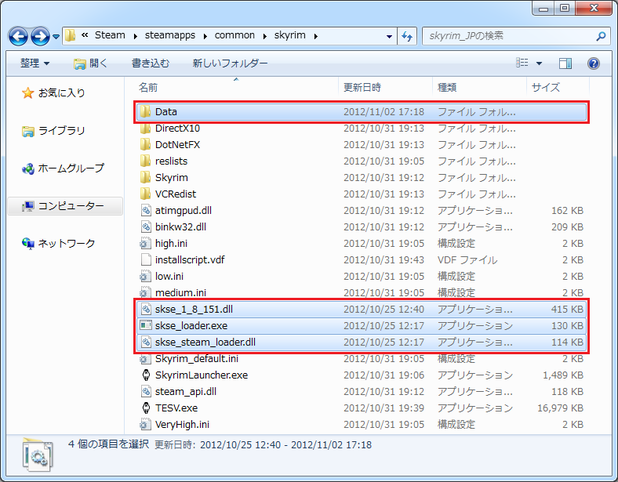This screenshot has width=618, height=482.
Task: Click the Forward navigation arrow button
Action: pyautogui.click(x=40, y=36)
